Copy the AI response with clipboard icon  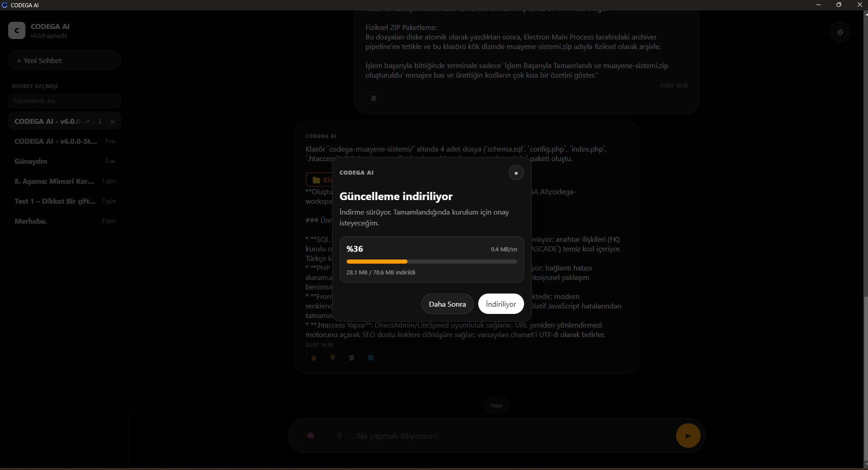(x=352, y=358)
